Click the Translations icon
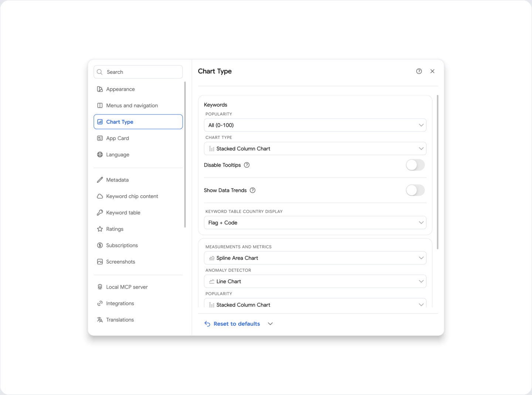 (100, 320)
